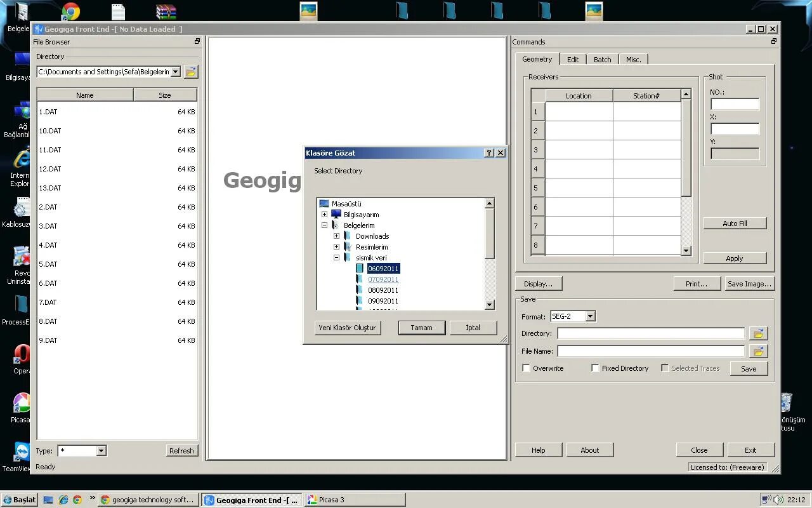812x508 pixels.
Task: Select folder 08092011 in tree
Action: click(x=383, y=290)
